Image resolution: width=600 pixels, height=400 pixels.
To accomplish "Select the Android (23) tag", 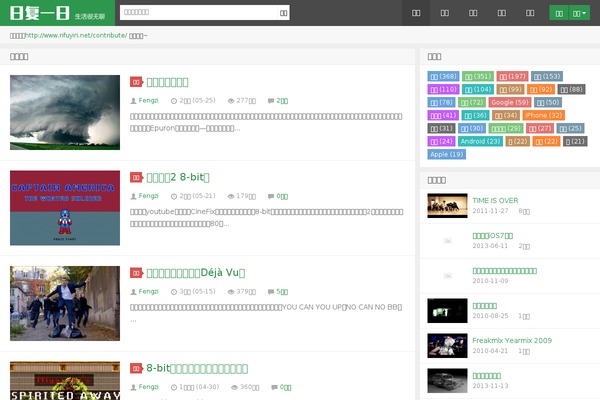I will pyautogui.click(x=480, y=141).
